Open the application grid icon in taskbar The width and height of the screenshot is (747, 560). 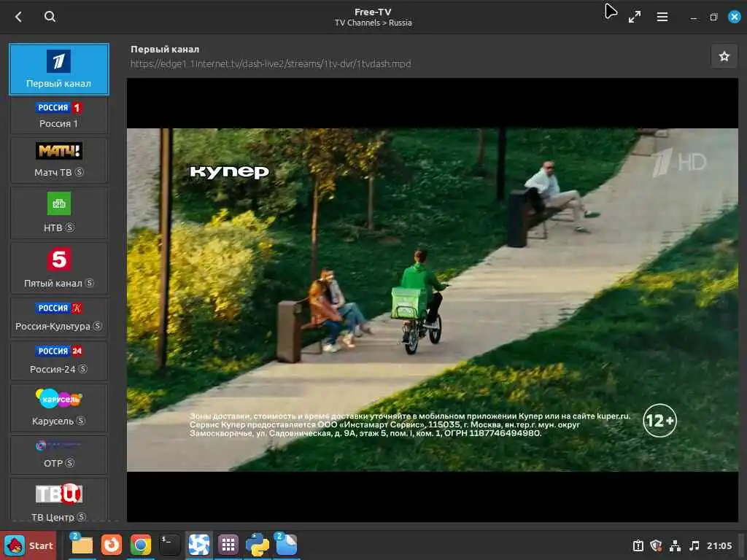tap(228, 545)
